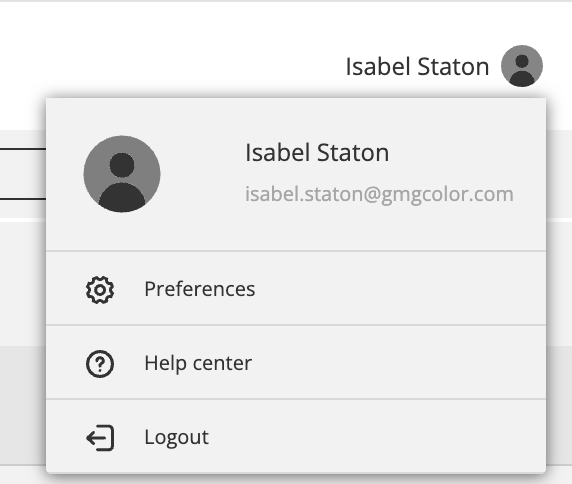Click the exit-door arrow symbol beside Logout

100,438
